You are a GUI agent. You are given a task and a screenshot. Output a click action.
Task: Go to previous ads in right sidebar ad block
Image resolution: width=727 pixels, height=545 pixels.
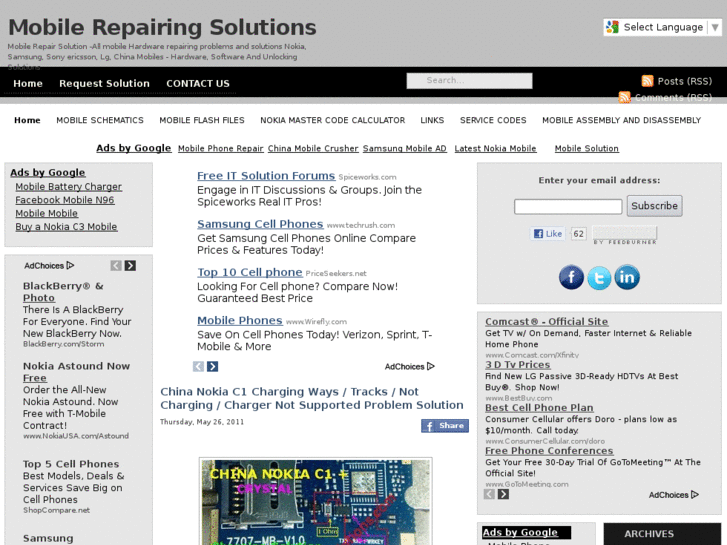coord(489,494)
